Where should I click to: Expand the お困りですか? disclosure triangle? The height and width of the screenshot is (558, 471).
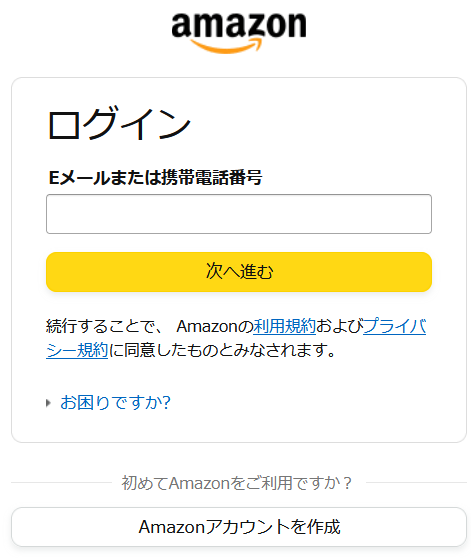pos(48,403)
